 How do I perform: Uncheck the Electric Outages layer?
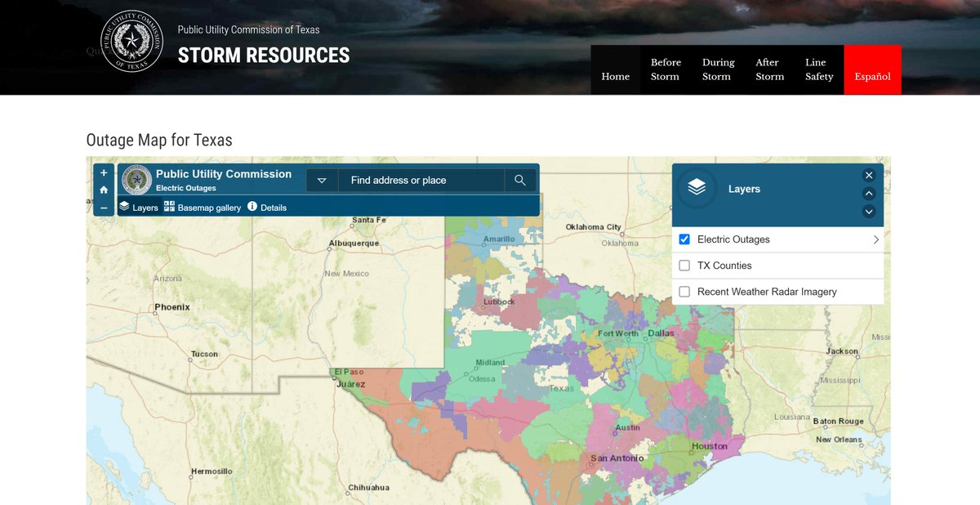684,239
